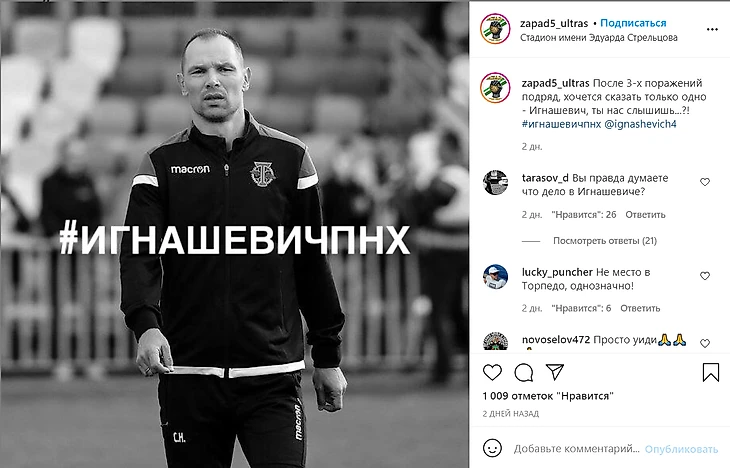This screenshot has width=730, height=468.
Task: Share post using paper plane icon
Action: (555, 372)
